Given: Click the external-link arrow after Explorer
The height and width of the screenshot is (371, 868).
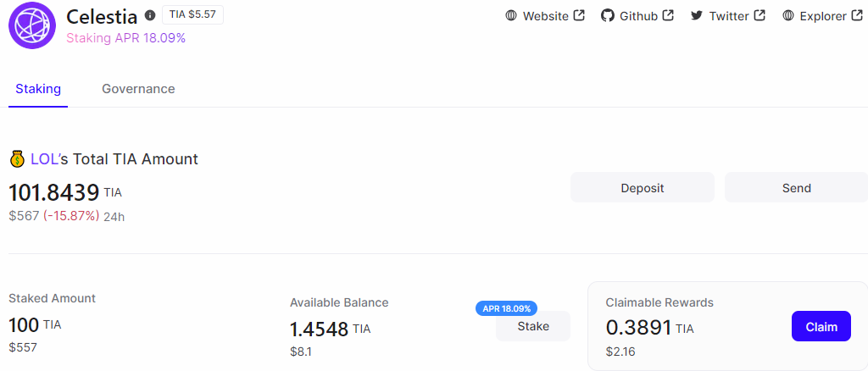Looking at the screenshot, I should pyautogui.click(x=856, y=15).
